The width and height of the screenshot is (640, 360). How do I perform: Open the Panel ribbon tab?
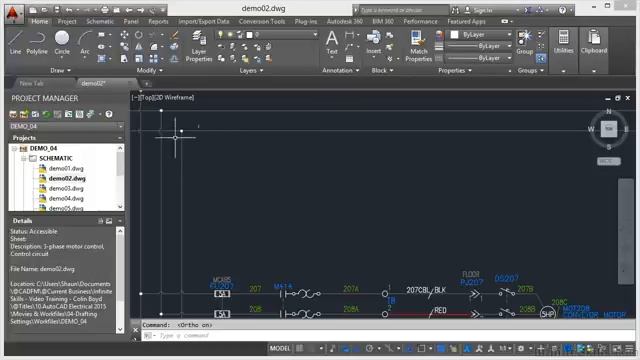(x=131, y=21)
